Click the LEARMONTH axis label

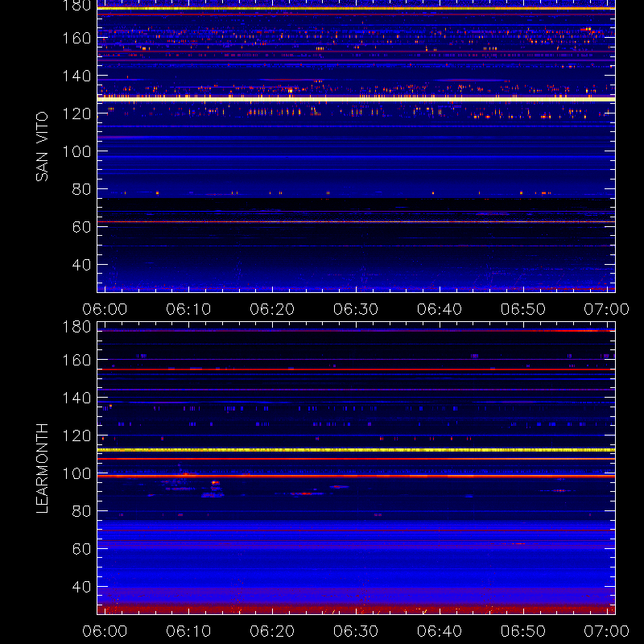42,469
